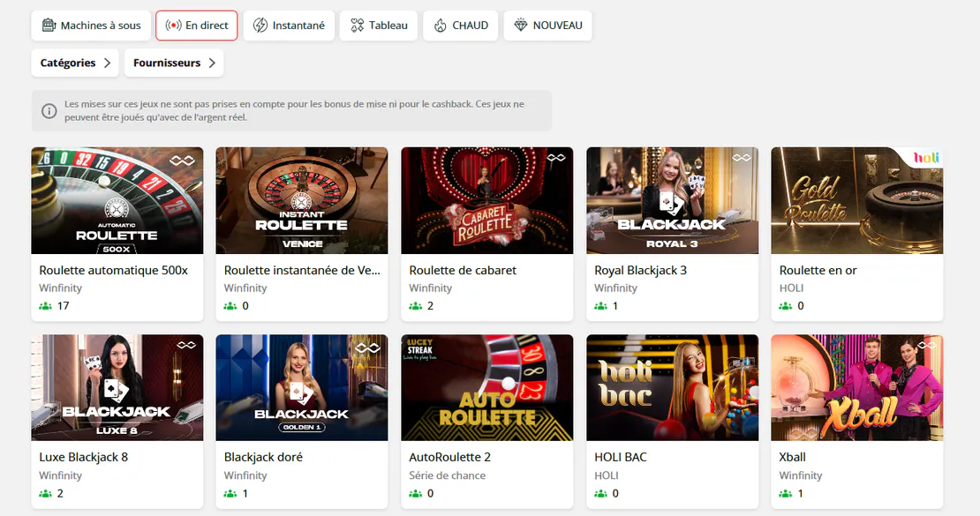The height and width of the screenshot is (516, 980).
Task: Click Winfinity logo on Blackjack Luxe 8 thumbnail
Action: (x=185, y=345)
